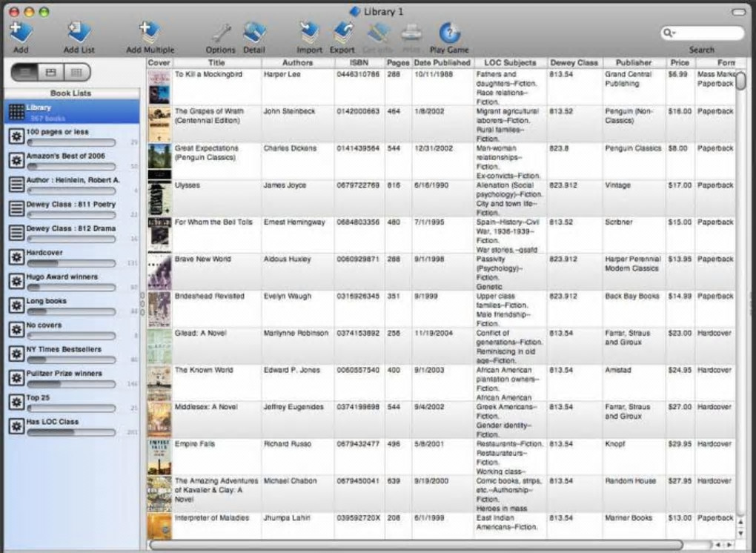756x553 pixels.
Task: Click the toolbar toggle pill in title bar
Action: pyautogui.click(x=739, y=12)
